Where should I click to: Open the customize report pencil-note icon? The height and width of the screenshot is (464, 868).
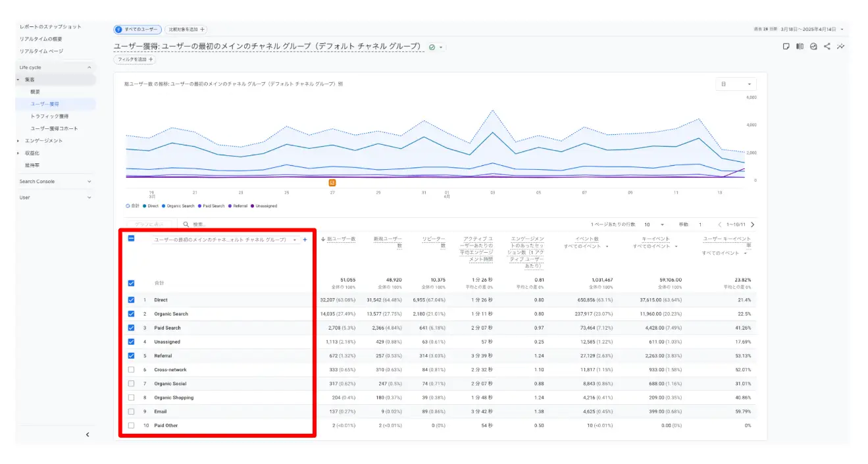(x=786, y=47)
